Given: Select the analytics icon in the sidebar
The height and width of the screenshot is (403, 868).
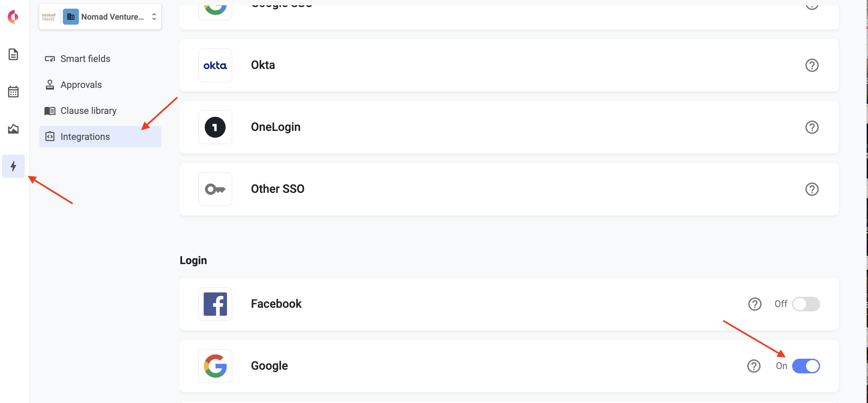Looking at the screenshot, I should click(13, 129).
